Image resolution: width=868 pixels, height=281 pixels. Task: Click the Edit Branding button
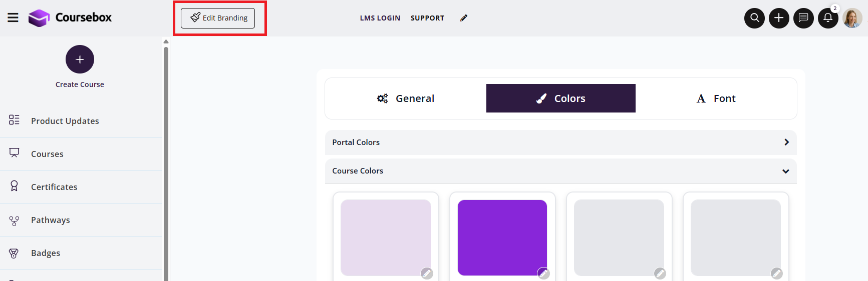218,18
